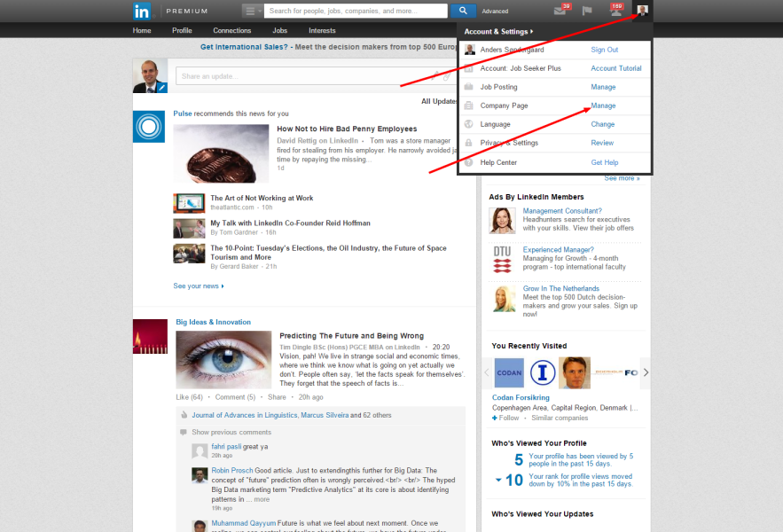Click Manage next to Job Posting

(x=603, y=87)
